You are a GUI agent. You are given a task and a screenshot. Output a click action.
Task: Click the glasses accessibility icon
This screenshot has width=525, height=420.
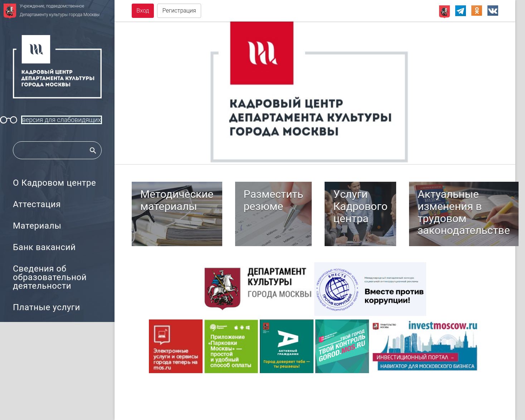click(9, 120)
